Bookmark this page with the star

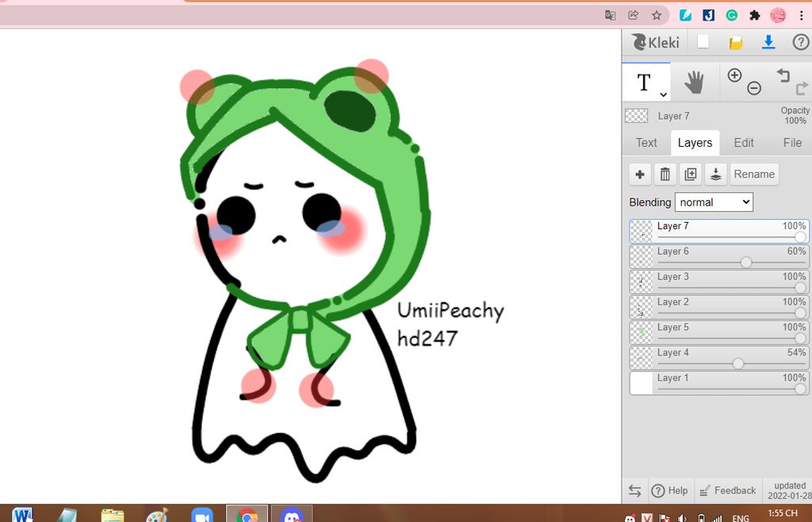click(x=656, y=16)
